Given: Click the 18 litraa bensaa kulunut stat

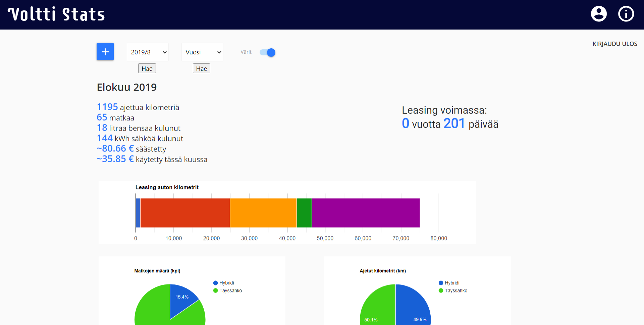Looking at the screenshot, I should coord(139,128).
